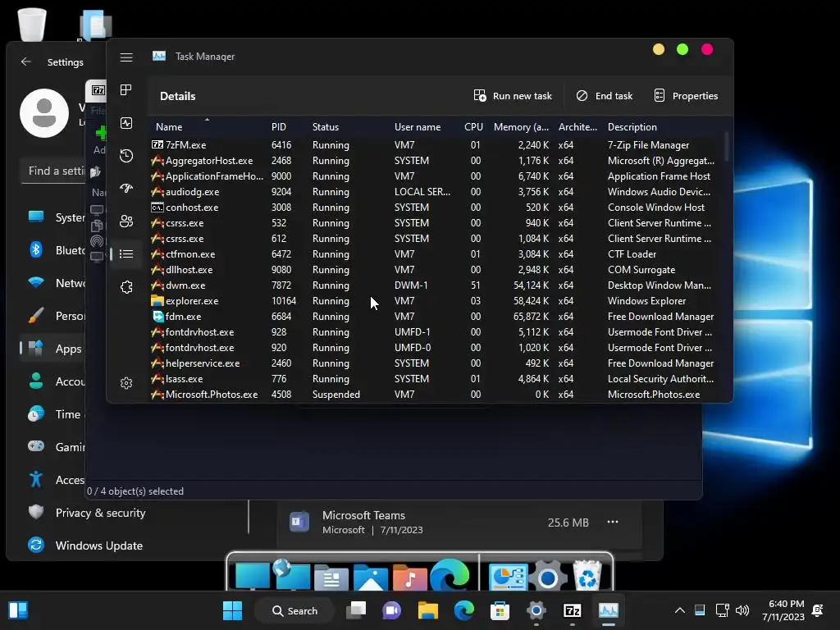Open App history page in Task Manager
The height and width of the screenshot is (630, 840).
pos(126,156)
